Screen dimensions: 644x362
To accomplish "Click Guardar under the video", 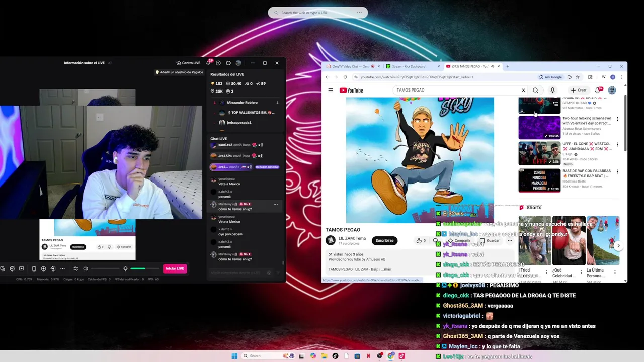I will 490,240.
